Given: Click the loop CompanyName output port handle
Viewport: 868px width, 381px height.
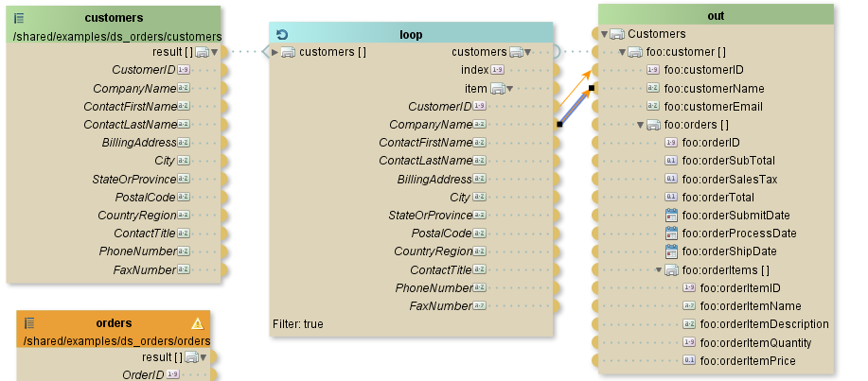Looking at the screenshot, I should pos(559,125).
